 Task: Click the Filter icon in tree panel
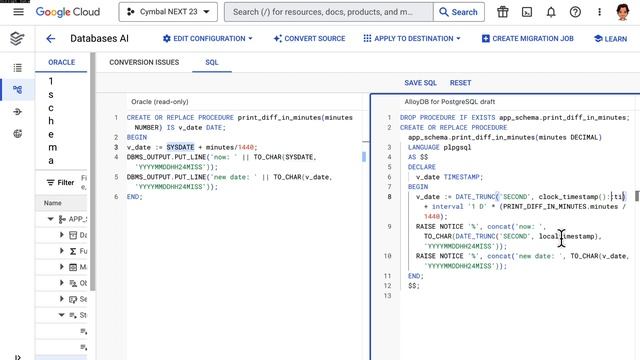[50, 182]
